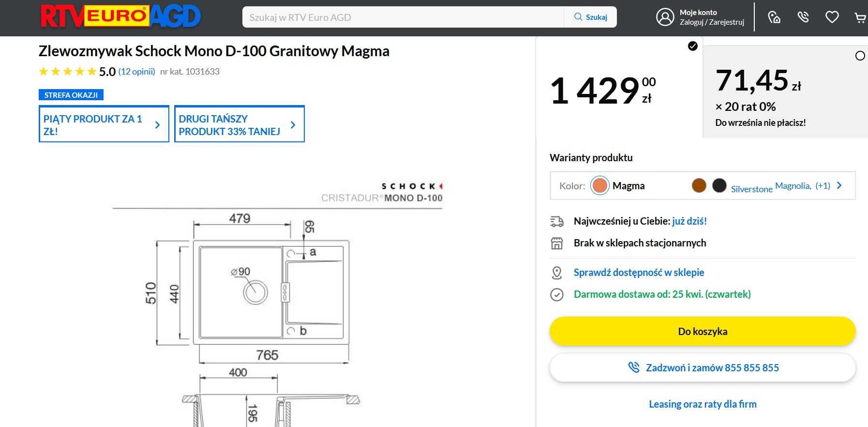Open Leasing oraz raty dla firm link

(x=703, y=404)
